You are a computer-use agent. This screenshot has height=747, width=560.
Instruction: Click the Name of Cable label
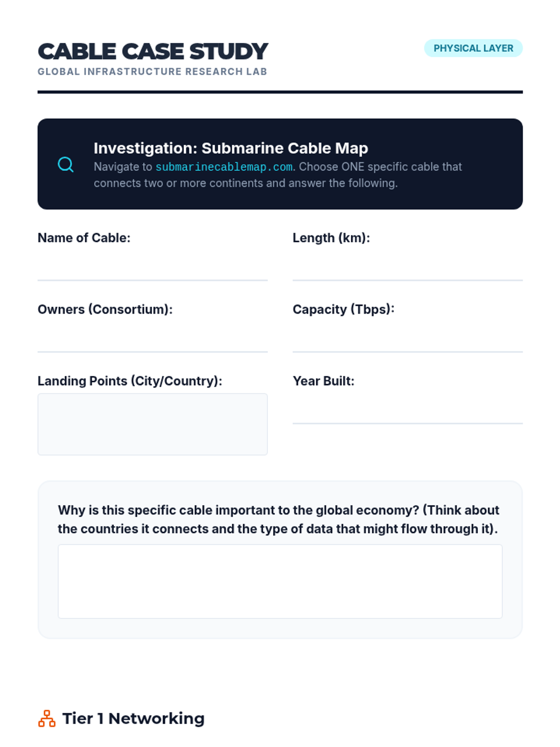coord(84,238)
